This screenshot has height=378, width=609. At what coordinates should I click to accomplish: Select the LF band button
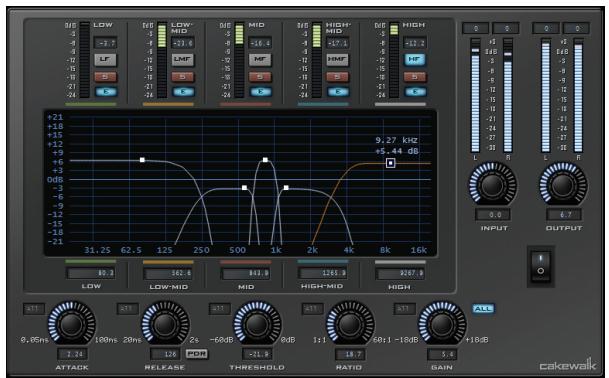point(105,59)
